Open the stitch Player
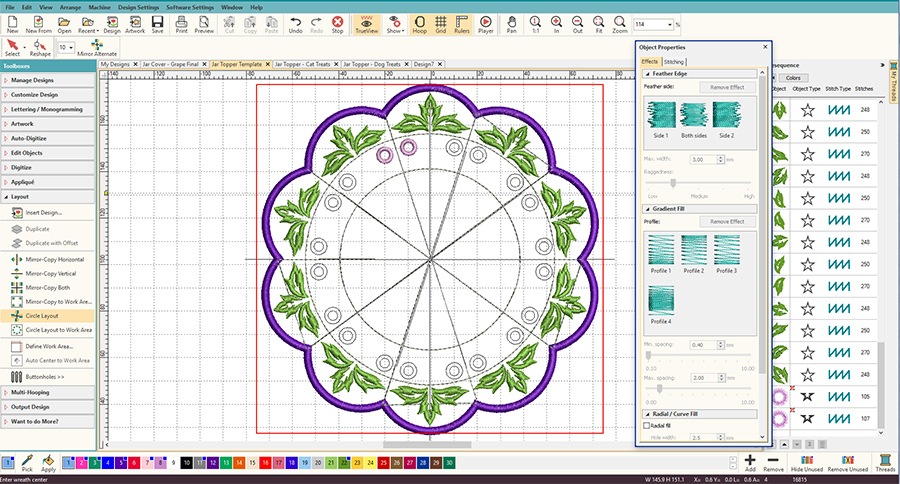This screenshot has height=484, width=900. click(485, 24)
